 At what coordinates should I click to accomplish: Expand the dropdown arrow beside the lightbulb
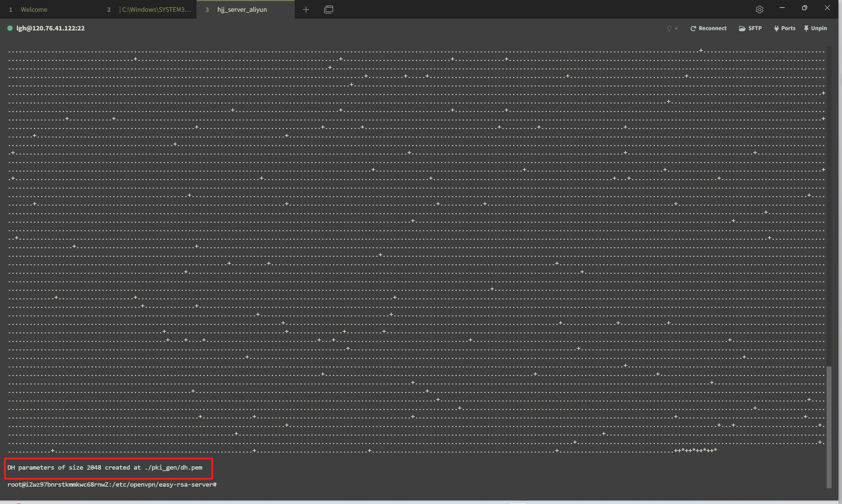[x=676, y=28]
